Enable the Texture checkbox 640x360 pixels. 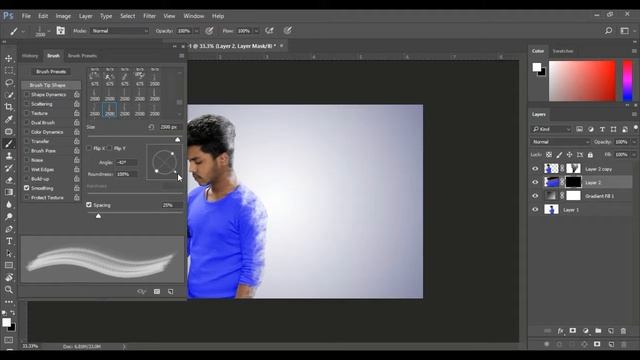27,113
